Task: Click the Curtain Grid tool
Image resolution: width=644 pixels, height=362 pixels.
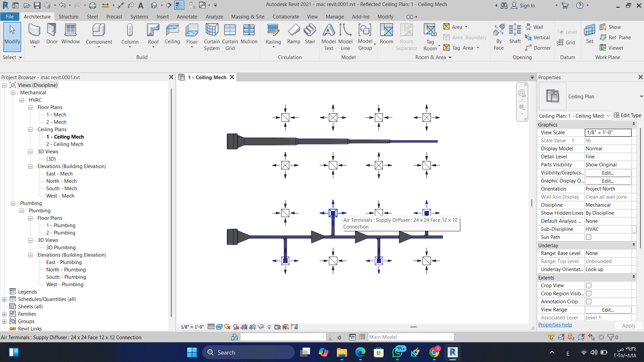Action: pyautogui.click(x=230, y=37)
